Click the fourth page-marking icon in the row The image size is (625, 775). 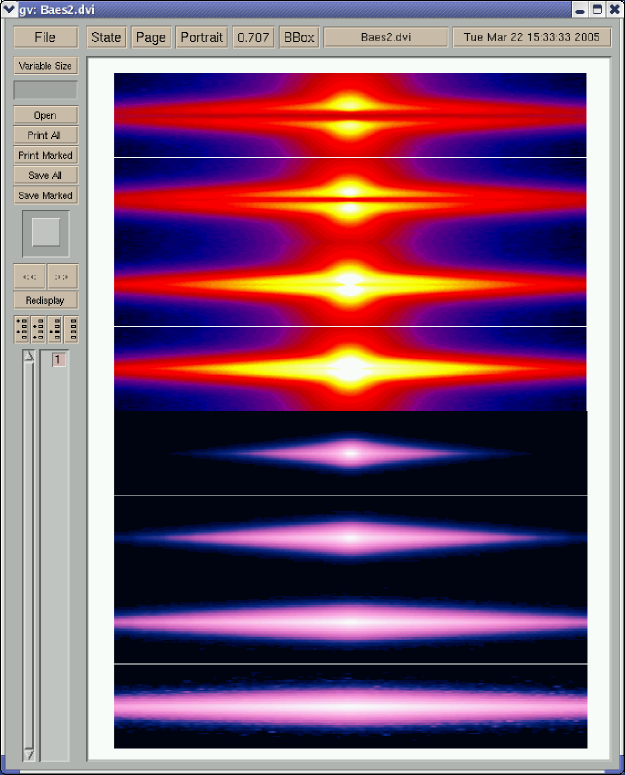coord(70,329)
